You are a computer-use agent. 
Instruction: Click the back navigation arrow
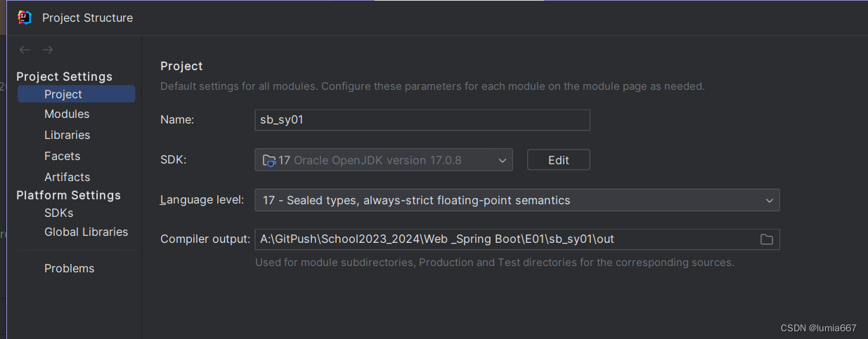point(25,50)
